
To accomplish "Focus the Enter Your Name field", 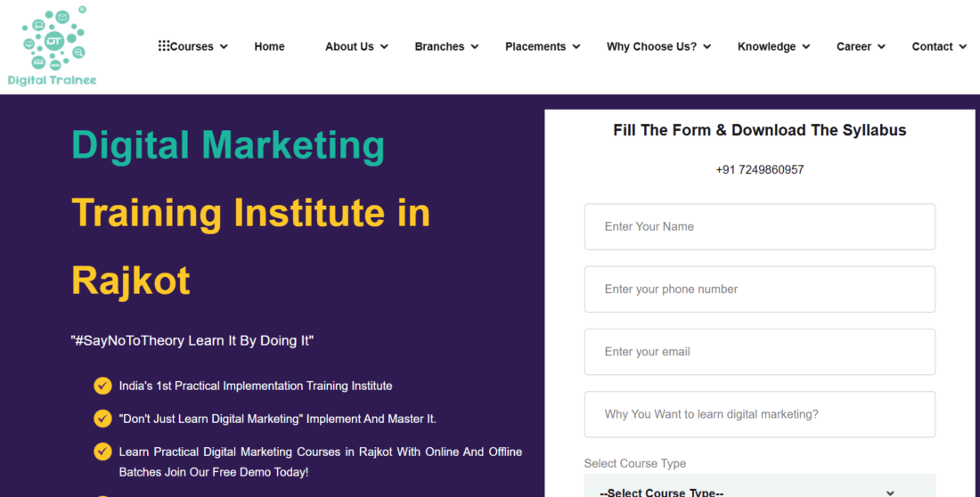I will [x=759, y=226].
